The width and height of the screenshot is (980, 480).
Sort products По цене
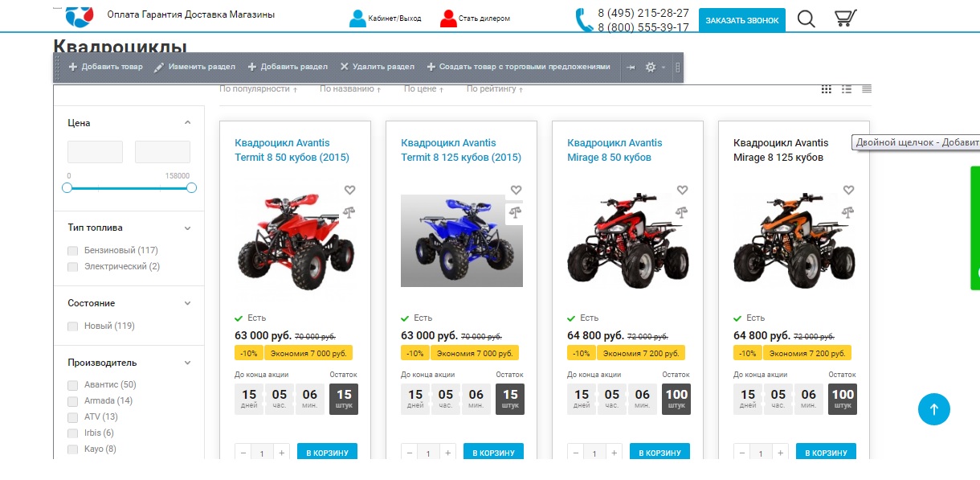click(424, 89)
